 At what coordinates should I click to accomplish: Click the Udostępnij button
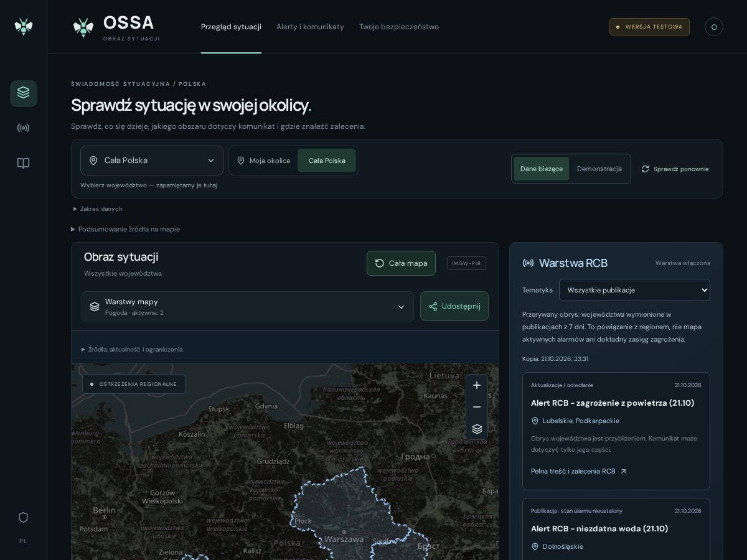pyautogui.click(x=454, y=307)
